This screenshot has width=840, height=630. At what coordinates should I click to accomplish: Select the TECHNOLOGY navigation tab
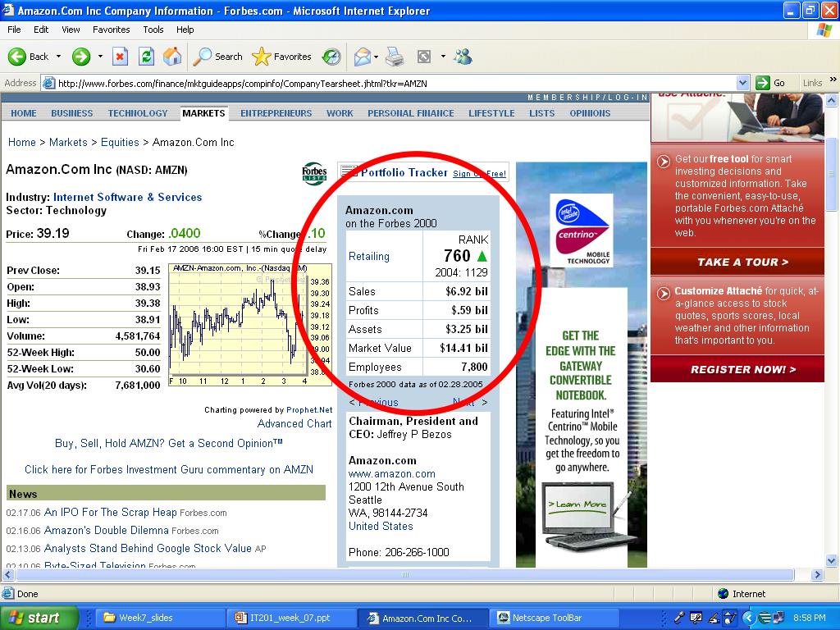(138, 113)
